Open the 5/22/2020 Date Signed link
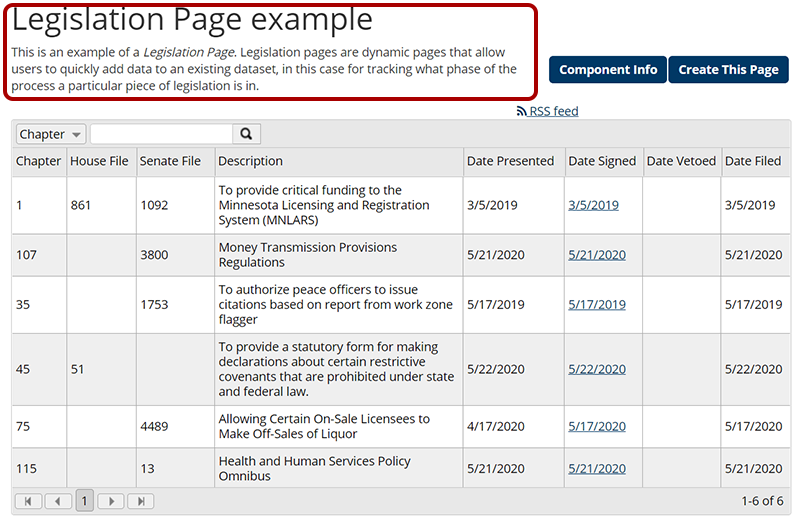Screen dimensions: 800x527 [x=597, y=369]
